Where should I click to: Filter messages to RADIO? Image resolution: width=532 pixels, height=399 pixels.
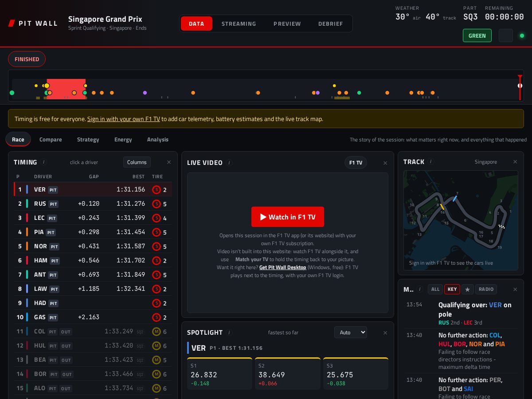486,289
